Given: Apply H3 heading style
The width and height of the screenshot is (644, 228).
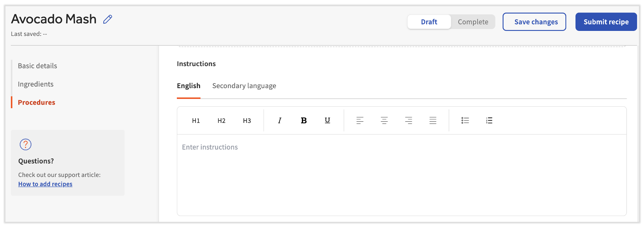Looking at the screenshot, I should 247,121.
